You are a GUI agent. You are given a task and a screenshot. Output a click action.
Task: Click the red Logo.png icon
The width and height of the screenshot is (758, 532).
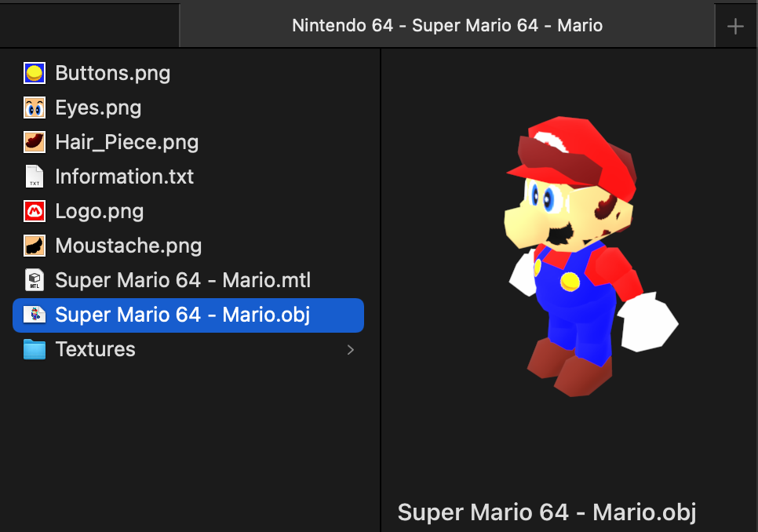pyautogui.click(x=35, y=211)
